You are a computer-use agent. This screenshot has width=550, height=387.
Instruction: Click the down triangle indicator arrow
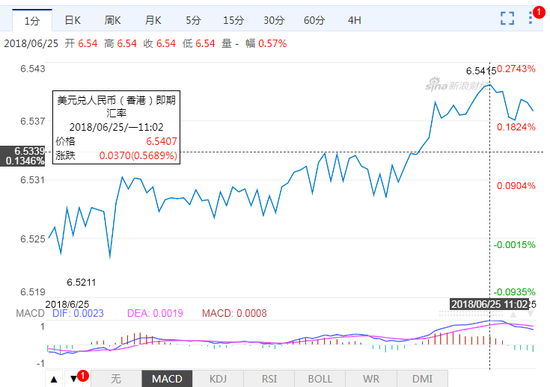74,379
